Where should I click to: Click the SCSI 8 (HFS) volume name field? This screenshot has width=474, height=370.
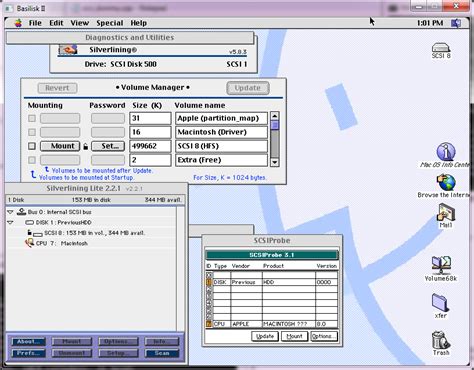[x=221, y=146]
